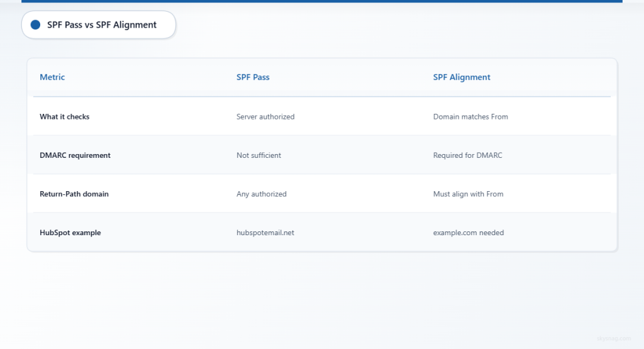Click the 'Metric' column header

52,77
